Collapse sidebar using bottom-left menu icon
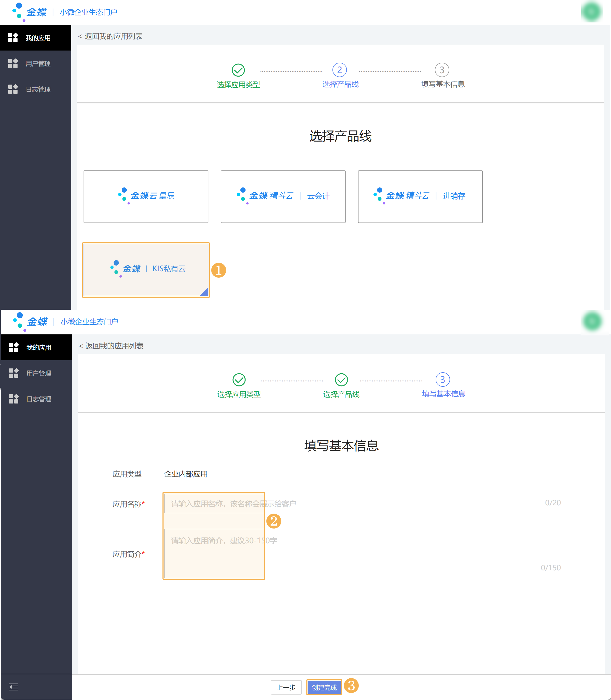Image resolution: width=611 pixels, height=700 pixels. coord(14,687)
